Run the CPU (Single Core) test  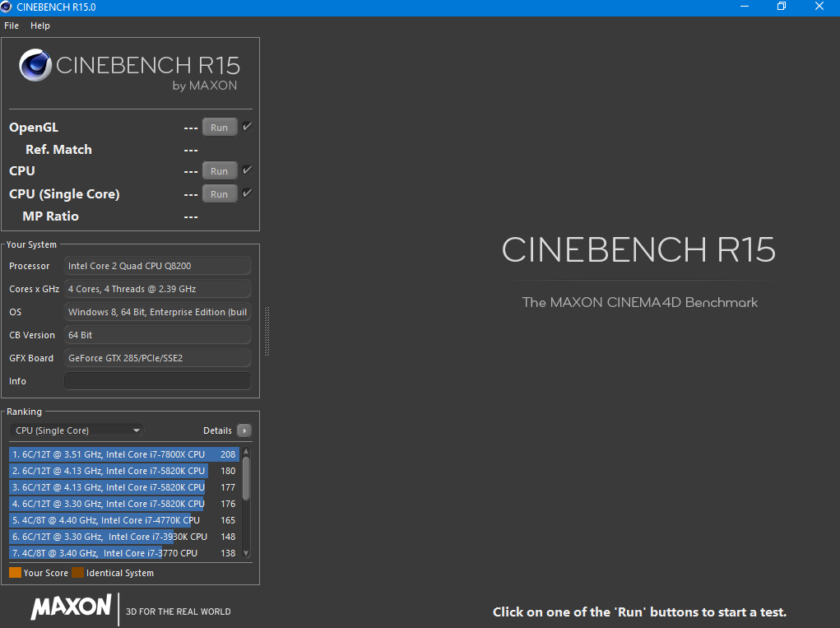tap(219, 194)
